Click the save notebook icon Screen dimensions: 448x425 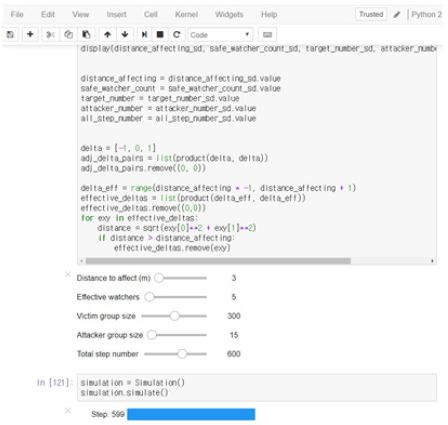[10, 34]
